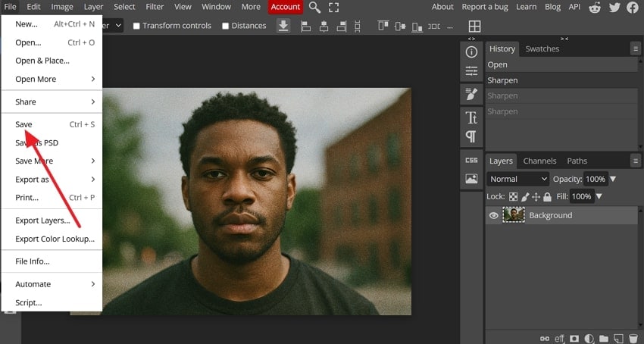Open Facebook social icon
The height and width of the screenshot is (344, 644).
tap(633, 8)
